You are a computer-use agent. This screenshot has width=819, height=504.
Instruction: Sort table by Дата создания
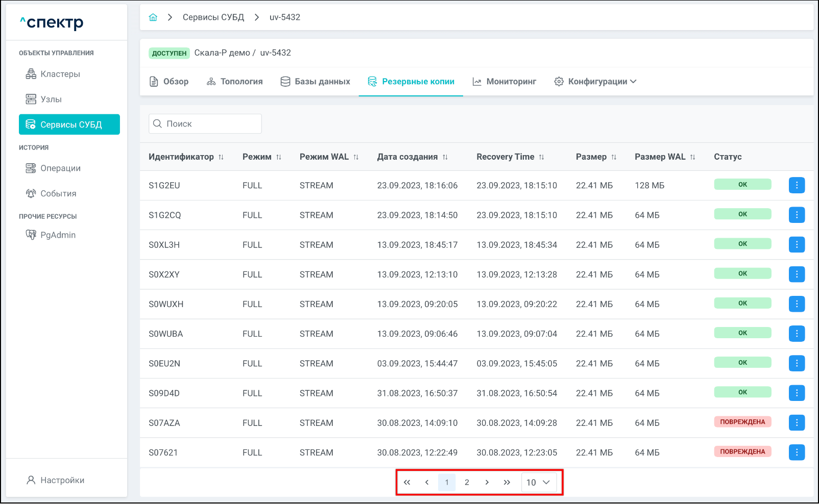pos(445,157)
